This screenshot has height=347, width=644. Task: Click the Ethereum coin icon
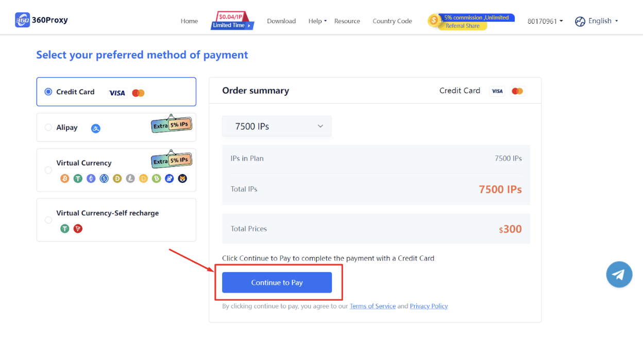click(91, 179)
